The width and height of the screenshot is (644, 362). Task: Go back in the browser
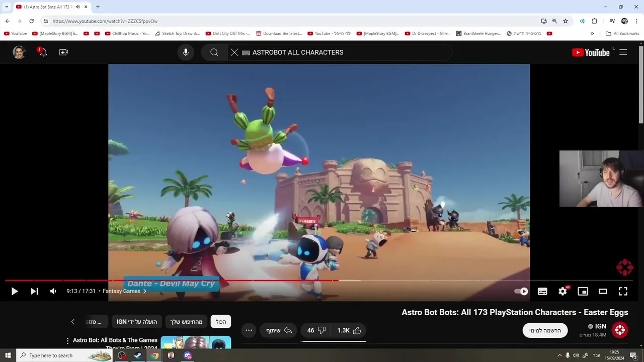coord(7,21)
